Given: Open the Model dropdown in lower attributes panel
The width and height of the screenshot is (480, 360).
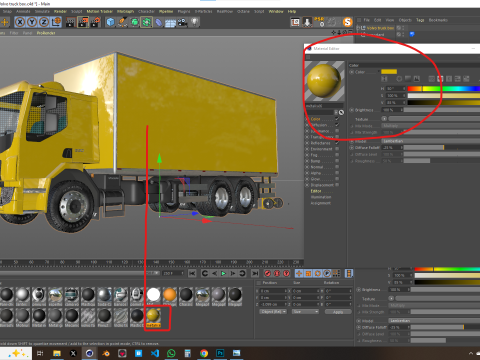Looking at the screenshot, I should (x=434, y=320).
